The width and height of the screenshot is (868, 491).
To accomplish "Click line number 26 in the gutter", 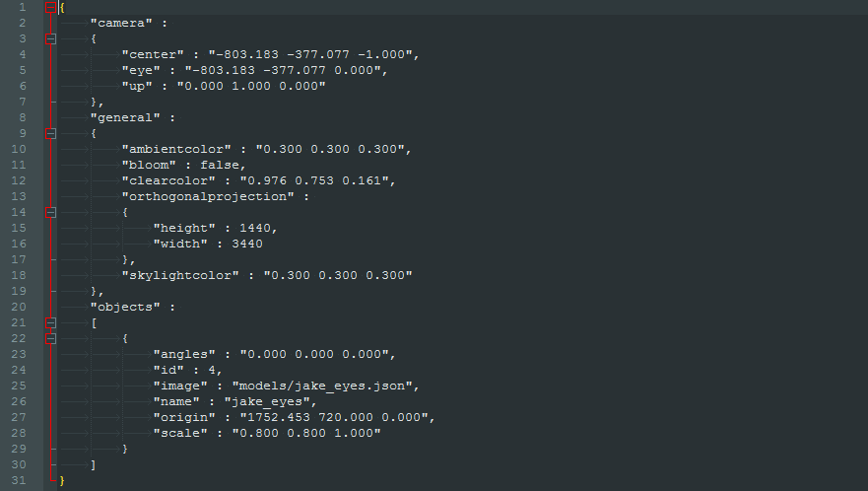I will coord(22,401).
